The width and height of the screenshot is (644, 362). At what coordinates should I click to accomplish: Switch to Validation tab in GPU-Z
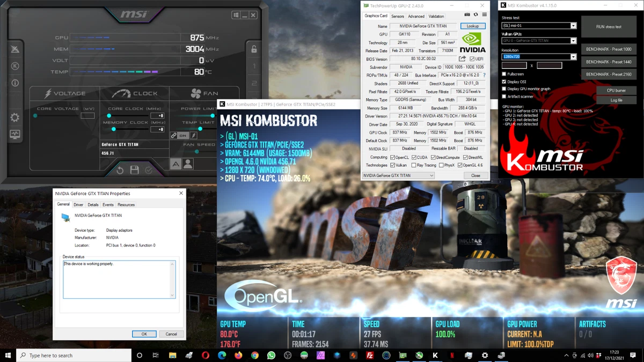436,16
